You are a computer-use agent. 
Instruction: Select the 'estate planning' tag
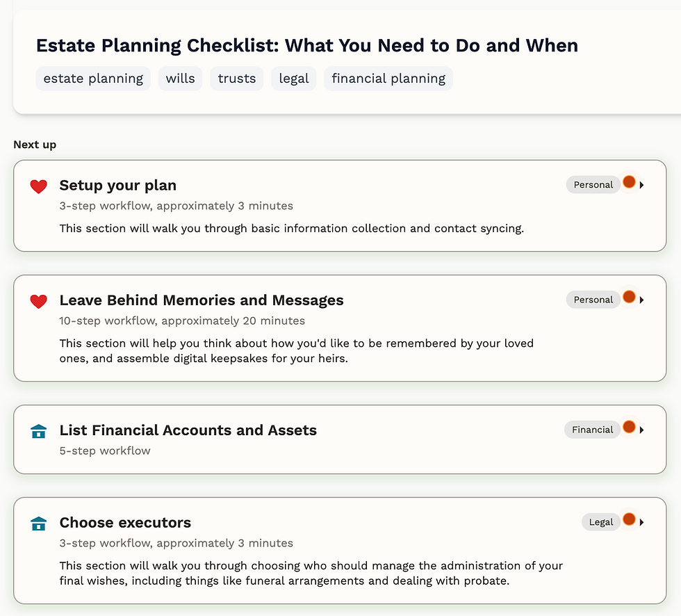(93, 79)
